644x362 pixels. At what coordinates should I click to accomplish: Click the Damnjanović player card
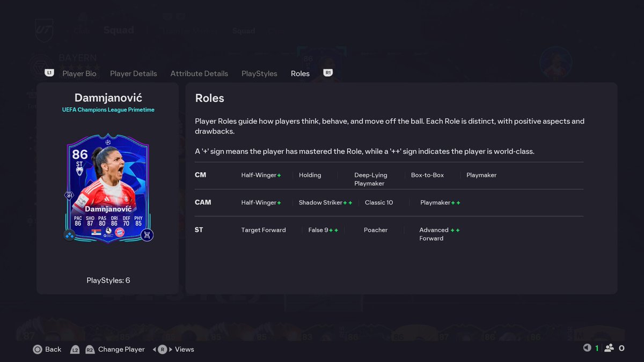(108, 188)
